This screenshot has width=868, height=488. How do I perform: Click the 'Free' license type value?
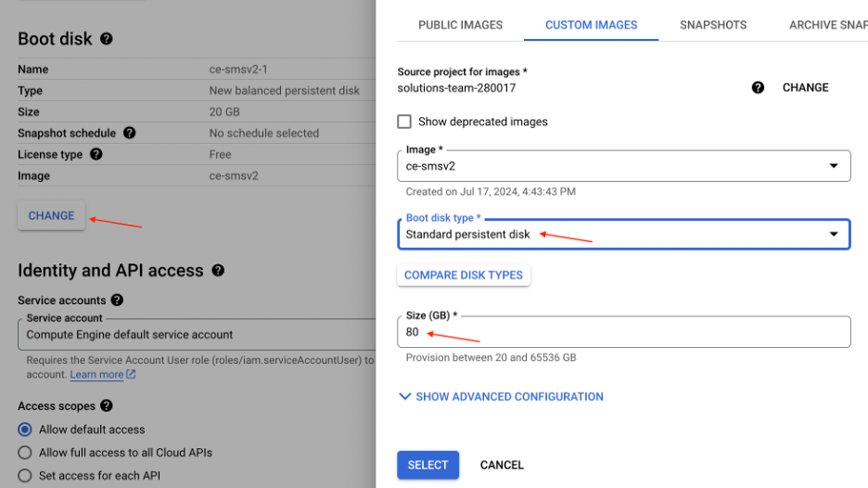click(221, 155)
